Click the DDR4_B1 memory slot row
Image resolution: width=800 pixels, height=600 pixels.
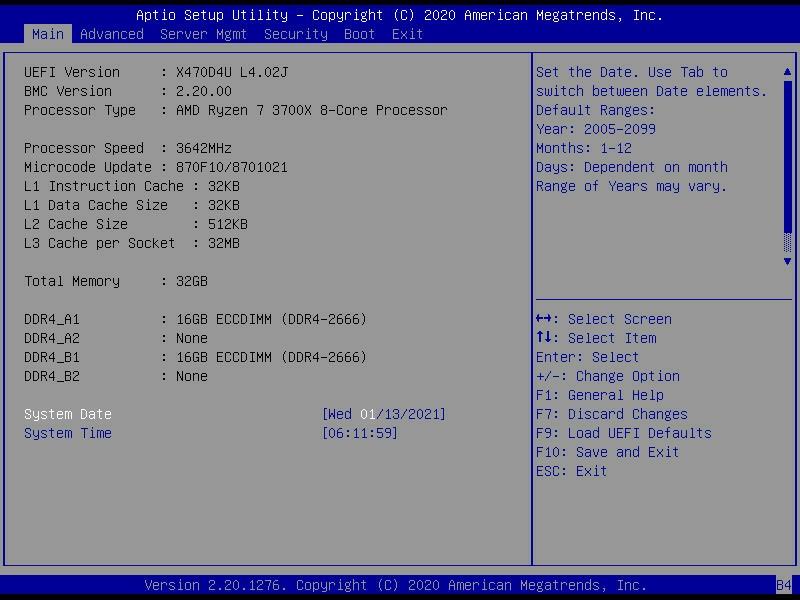[195, 357]
